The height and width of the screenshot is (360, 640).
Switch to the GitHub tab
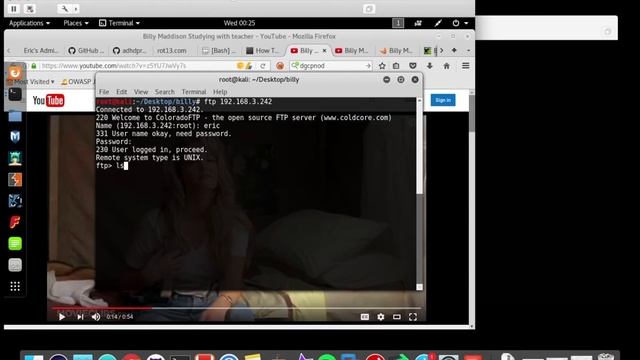[x=86, y=51]
